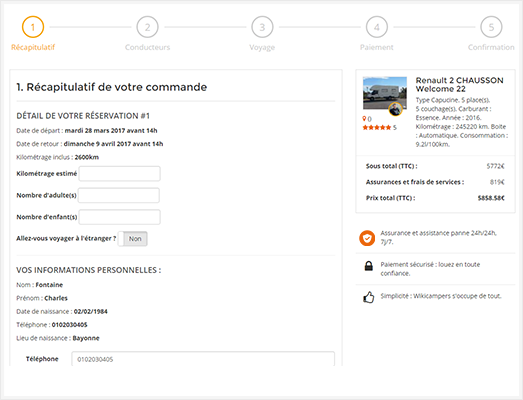This screenshot has height=400, width=523.
Task: Click the Téléphone input field
Action: pyautogui.click(x=203, y=359)
